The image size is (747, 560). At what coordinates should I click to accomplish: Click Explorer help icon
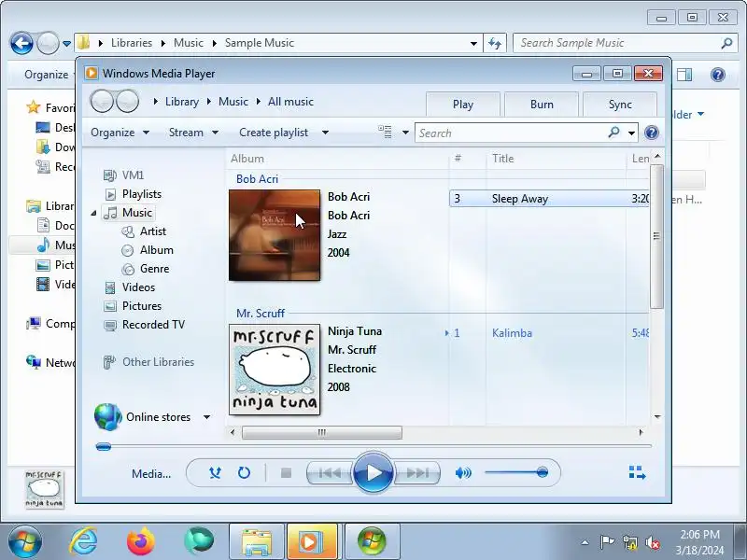pyautogui.click(x=718, y=75)
